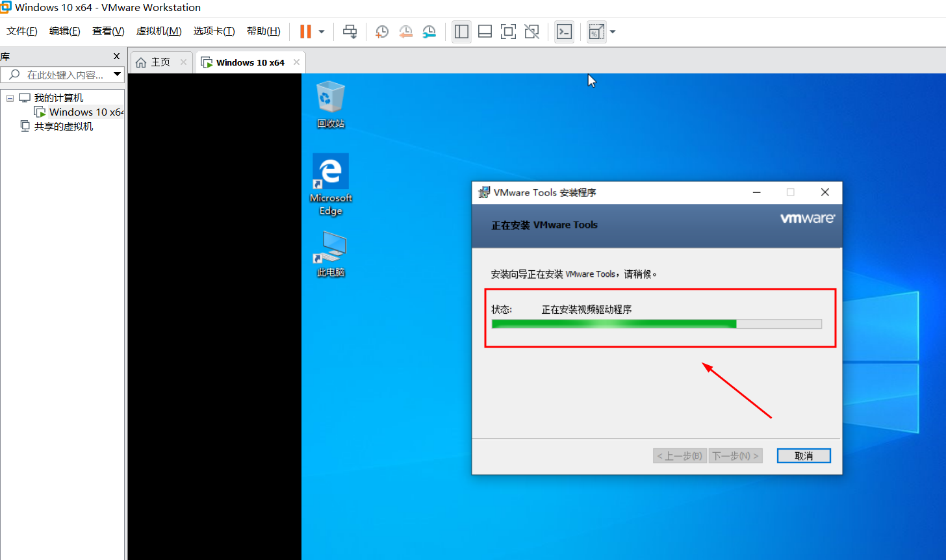Open the 文件(F) menu
Image resolution: width=946 pixels, height=560 pixels.
22,31
